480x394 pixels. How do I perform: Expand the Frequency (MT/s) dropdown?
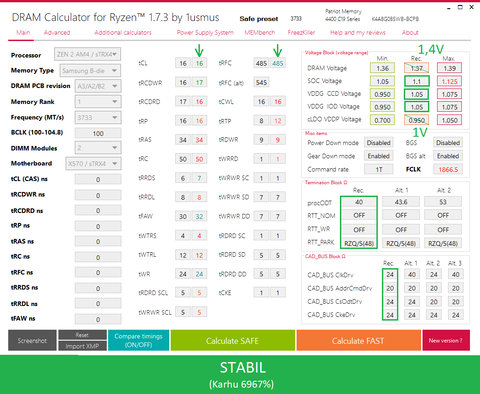98,117
